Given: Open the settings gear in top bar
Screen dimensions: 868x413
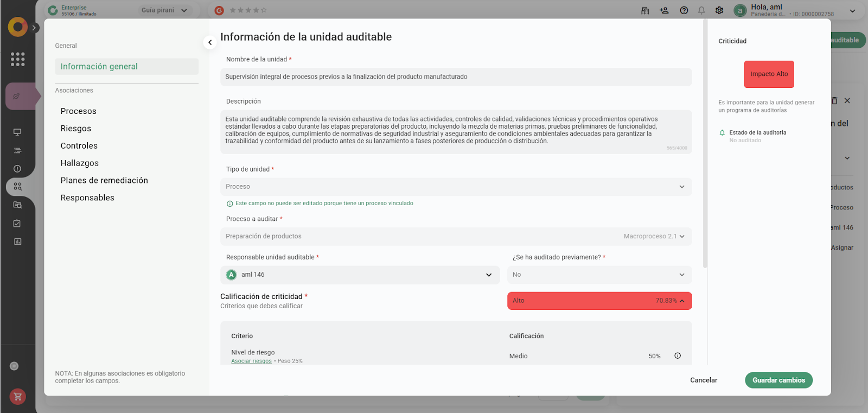Looking at the screenshot, I should click(x=719, y=10).
